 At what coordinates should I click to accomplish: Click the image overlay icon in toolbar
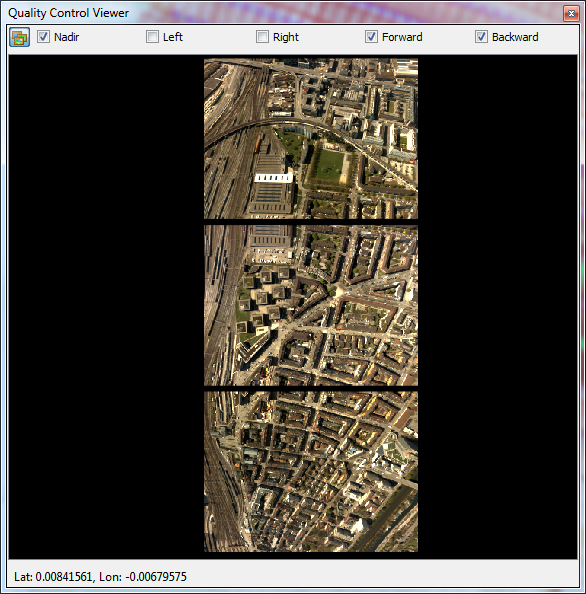pos(20,37)
